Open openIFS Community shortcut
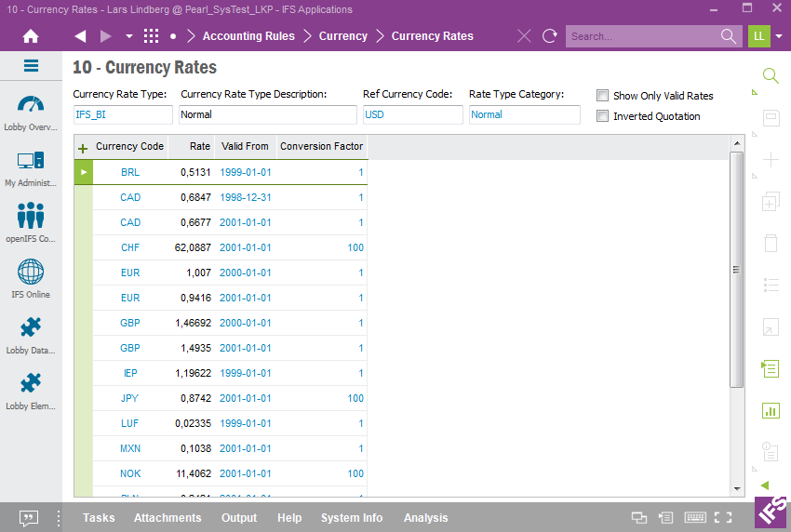This screenshot has width=791, height=532. (x=31, y=223)
